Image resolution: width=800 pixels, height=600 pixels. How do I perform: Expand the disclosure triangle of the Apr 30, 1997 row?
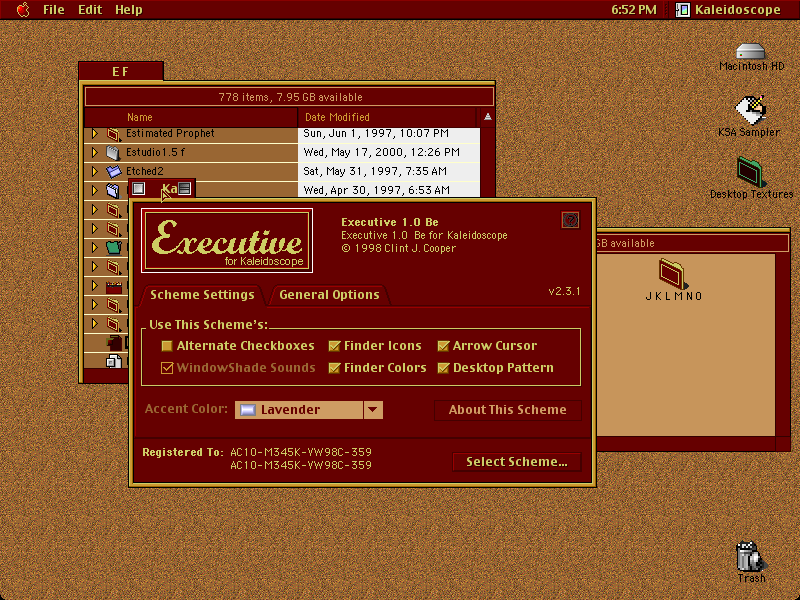tap(94, 191)
